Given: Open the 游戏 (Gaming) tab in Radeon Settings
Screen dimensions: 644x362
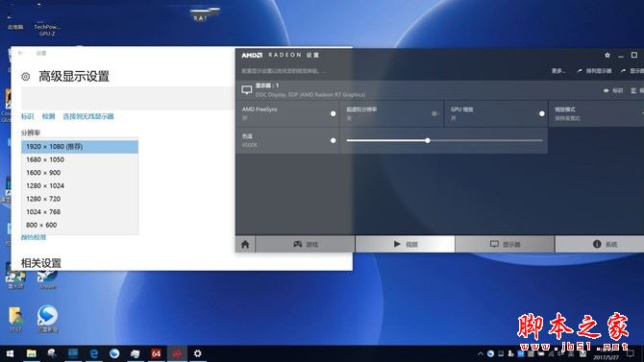Looking at the screenshot, I should point(305,244).
